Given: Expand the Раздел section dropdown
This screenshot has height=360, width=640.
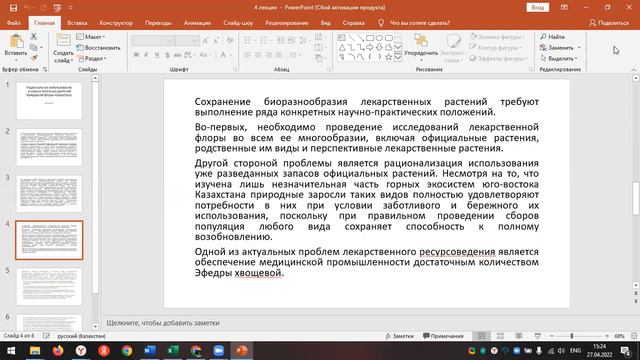Looking at the screenshot, I should point(92,58).
